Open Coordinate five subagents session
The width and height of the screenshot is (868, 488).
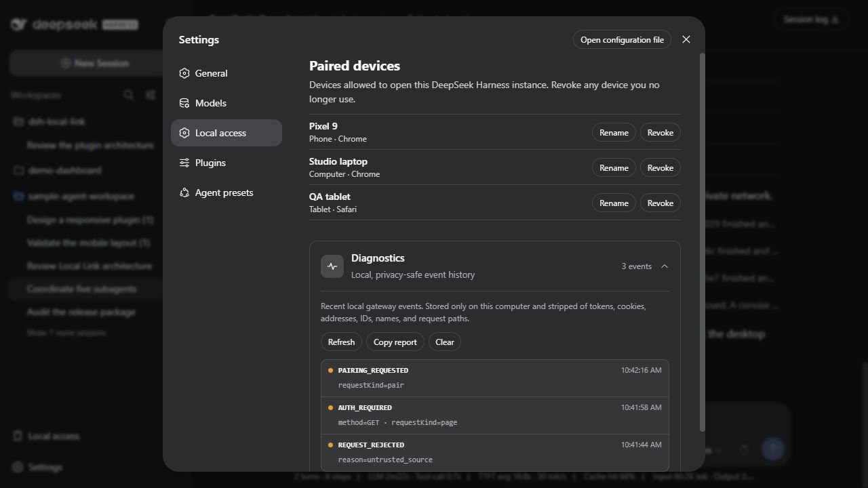tap(81, 289)
